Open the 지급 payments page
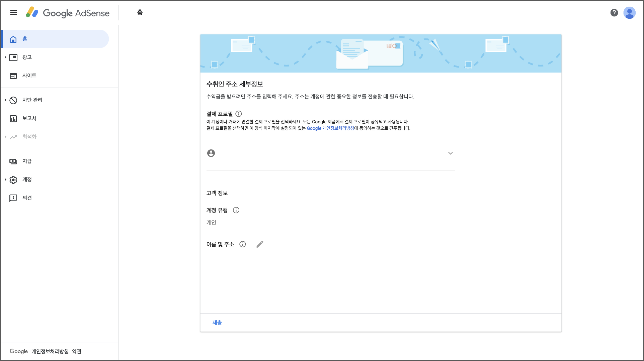Viewport: 644px width, 361px height. tap(27, 161)
